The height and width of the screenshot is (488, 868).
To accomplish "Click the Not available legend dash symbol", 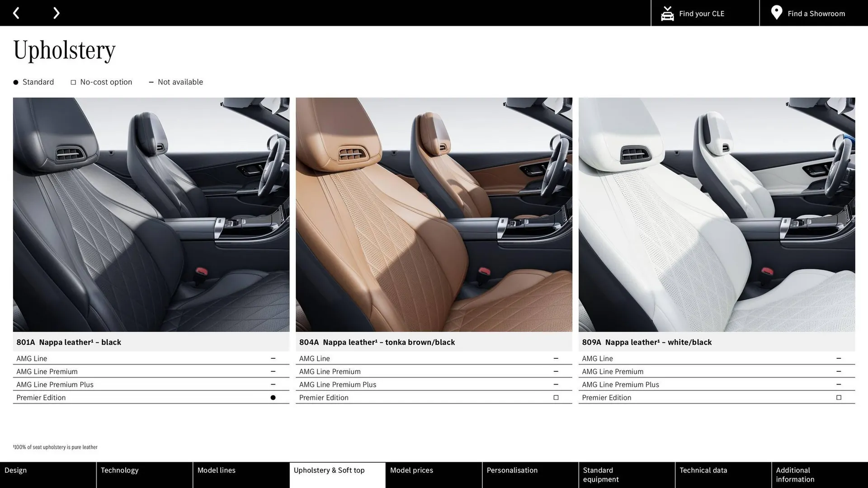I will (151, 82).
